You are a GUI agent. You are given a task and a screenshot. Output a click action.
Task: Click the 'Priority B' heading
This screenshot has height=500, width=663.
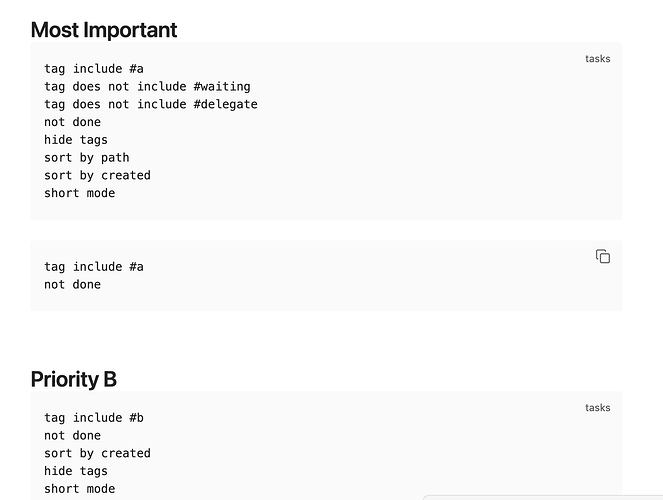74,380
